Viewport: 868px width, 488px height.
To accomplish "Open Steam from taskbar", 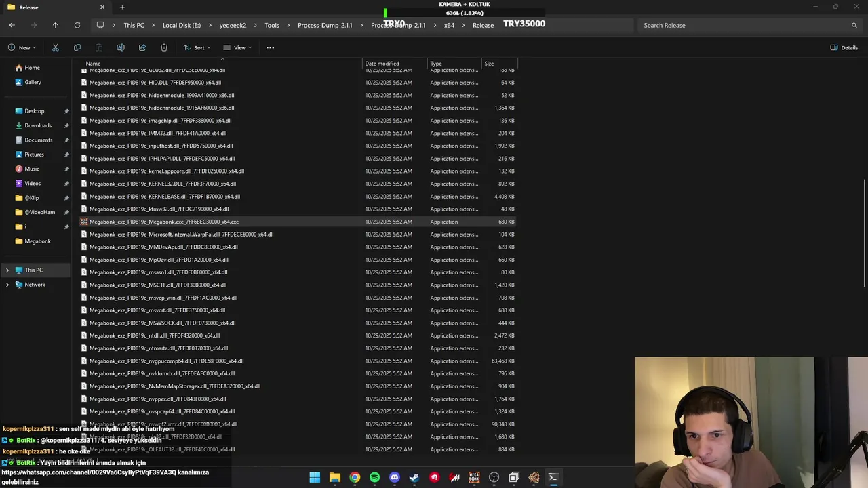I will tap(414, 477).
